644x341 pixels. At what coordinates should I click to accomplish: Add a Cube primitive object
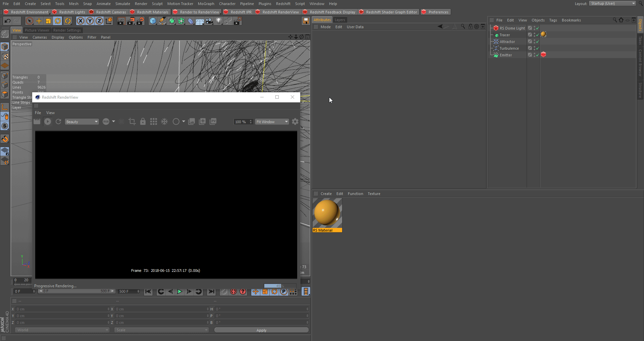[x=153, y=21]
